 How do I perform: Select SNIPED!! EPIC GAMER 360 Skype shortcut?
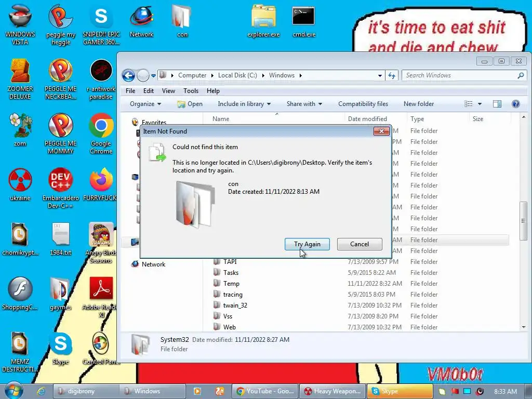tap(101, 24)
